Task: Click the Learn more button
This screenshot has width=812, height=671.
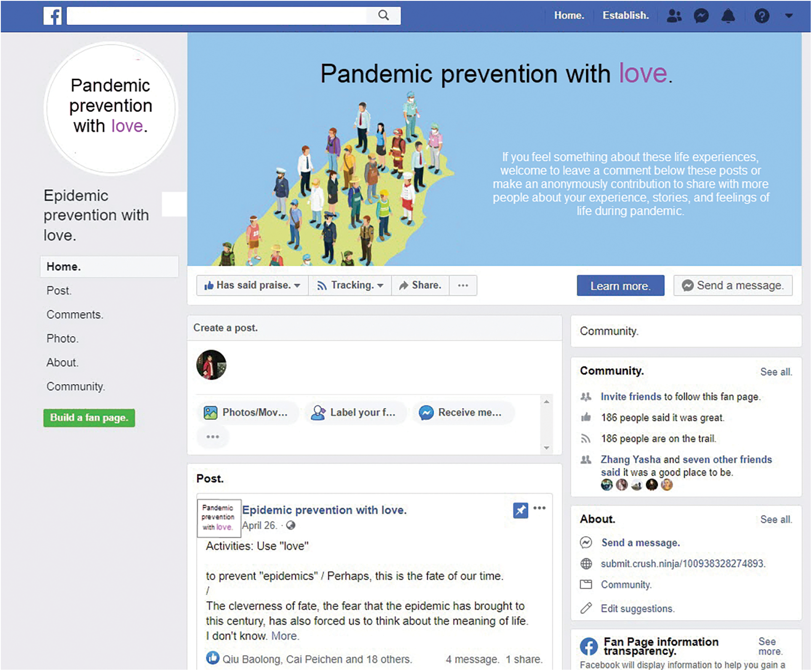Action: [620, 286]
